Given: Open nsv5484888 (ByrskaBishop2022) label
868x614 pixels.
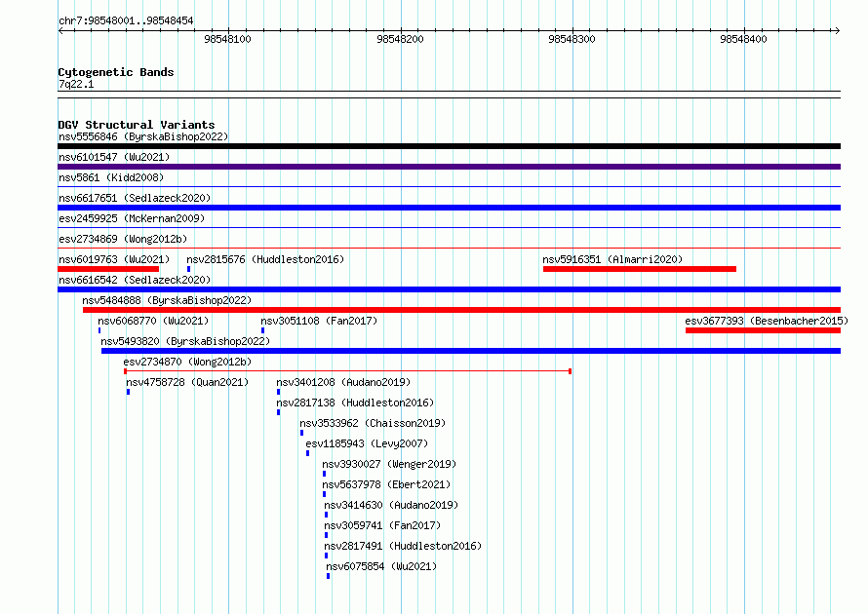Looking at the screenshot, I should pyautogui.click(x=167, y=300).
